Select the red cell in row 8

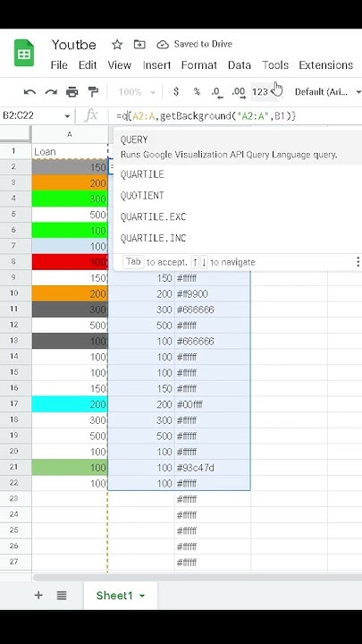pyautogui.click(x=70, y=262)
